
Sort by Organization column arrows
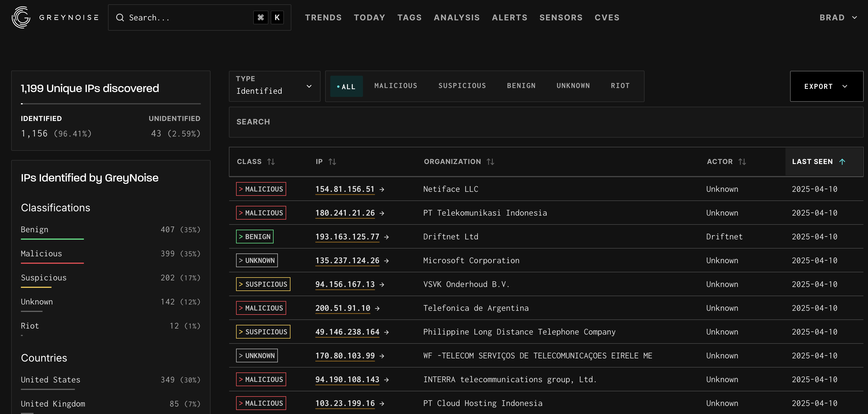[490, 162]
